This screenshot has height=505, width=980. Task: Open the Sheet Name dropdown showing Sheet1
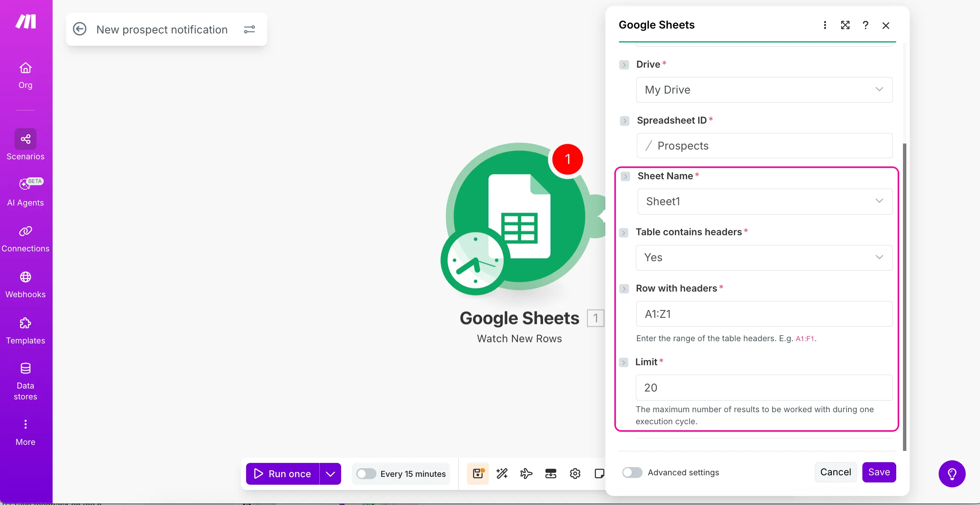point(765,201)
